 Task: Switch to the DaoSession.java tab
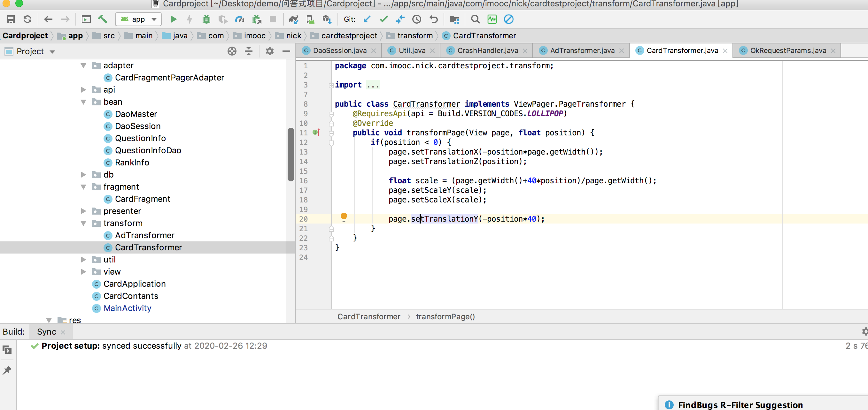coord(339,50)
